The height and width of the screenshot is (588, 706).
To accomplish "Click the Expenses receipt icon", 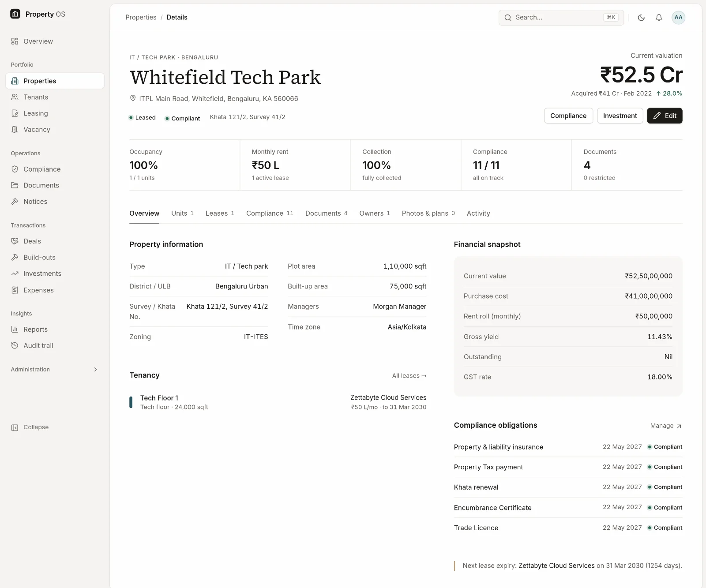I will (x=15, y=290).
